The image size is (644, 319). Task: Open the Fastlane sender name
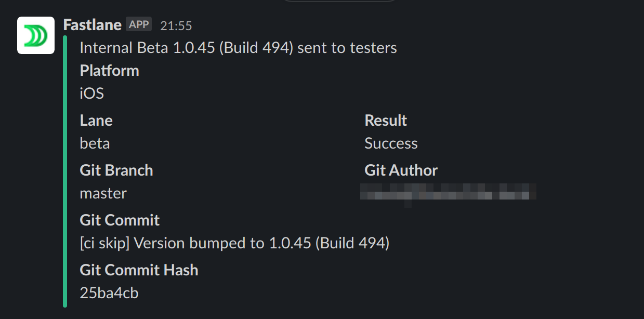92,24
